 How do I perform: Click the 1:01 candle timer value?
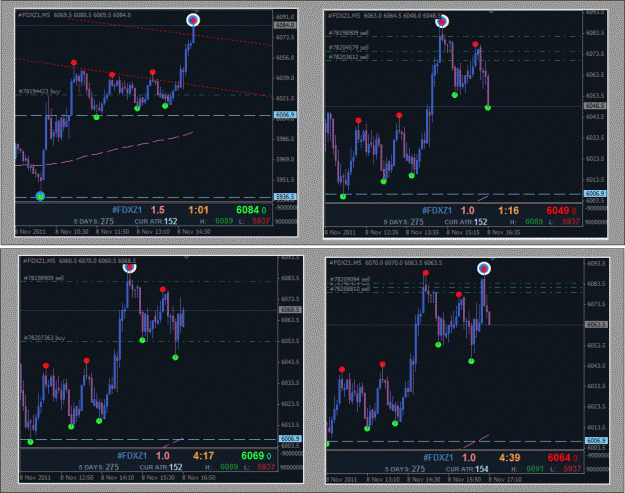tap(198, 210)
